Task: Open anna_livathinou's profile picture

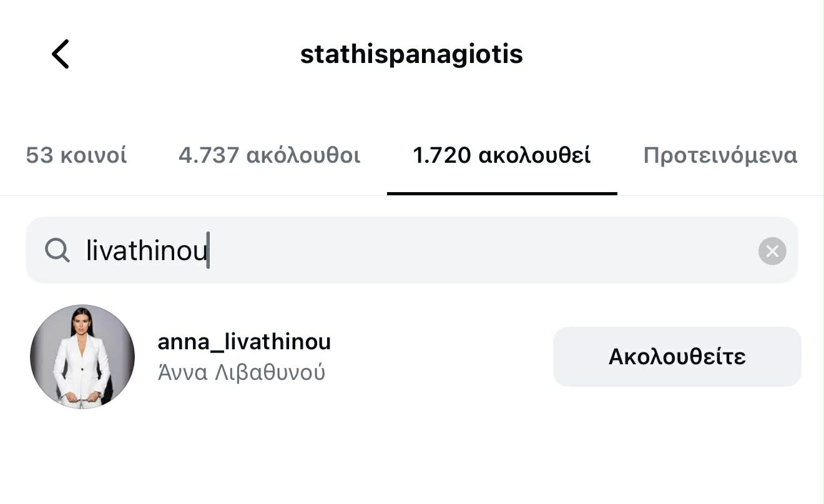Action: (82, 356)
